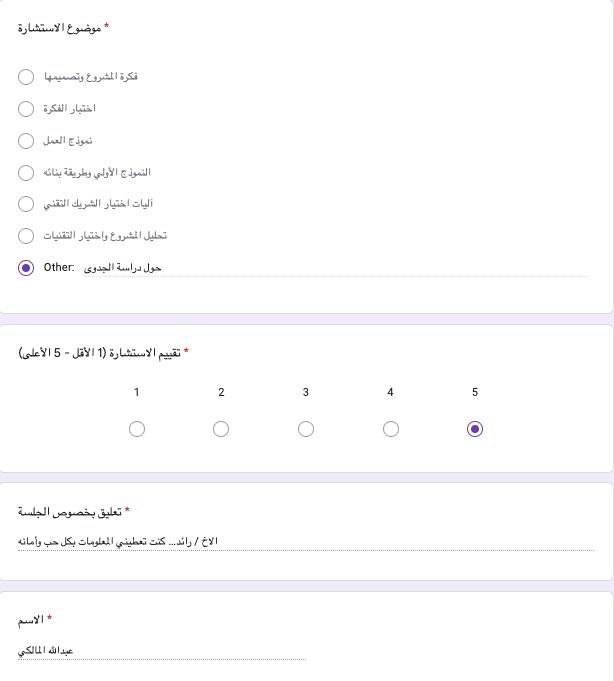The width and height of the screenshot is (614, 681).
Task: Click the name field containing 'عبدالله المالكي'
Action: click(160, 651)
